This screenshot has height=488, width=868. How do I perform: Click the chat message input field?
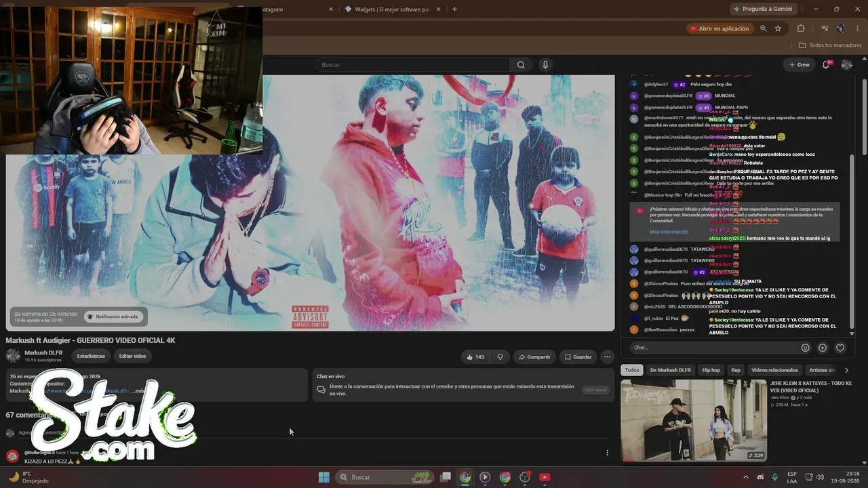(713, 348)
